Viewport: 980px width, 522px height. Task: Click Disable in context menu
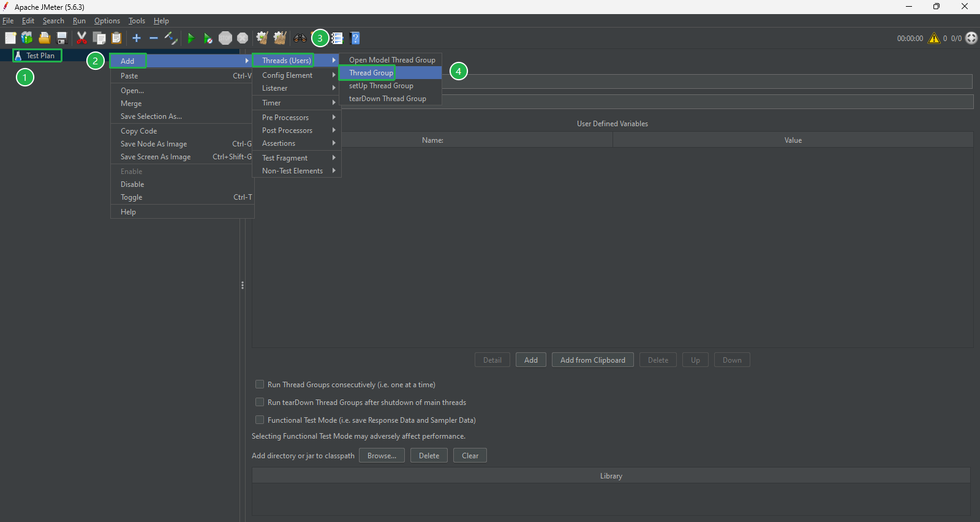[182, 184]
